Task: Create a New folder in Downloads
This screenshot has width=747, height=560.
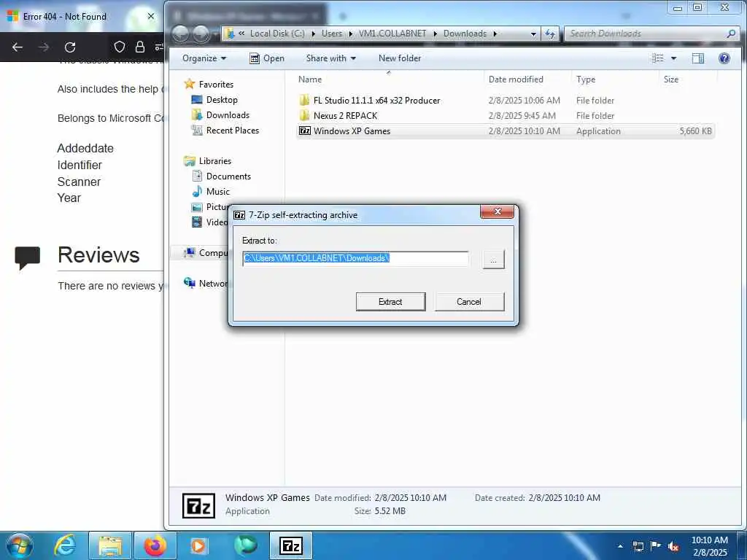Action: (x=400, y=58)
